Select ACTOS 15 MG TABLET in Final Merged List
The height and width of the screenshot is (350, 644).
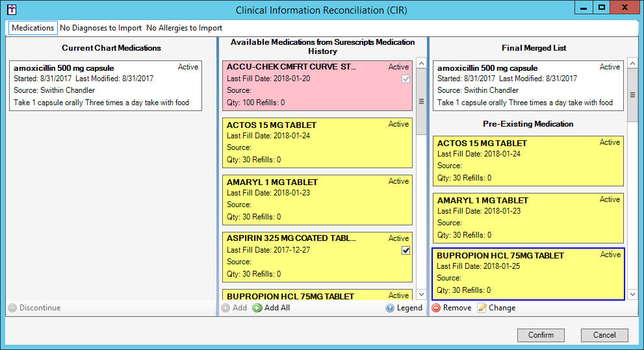(528, 161)
